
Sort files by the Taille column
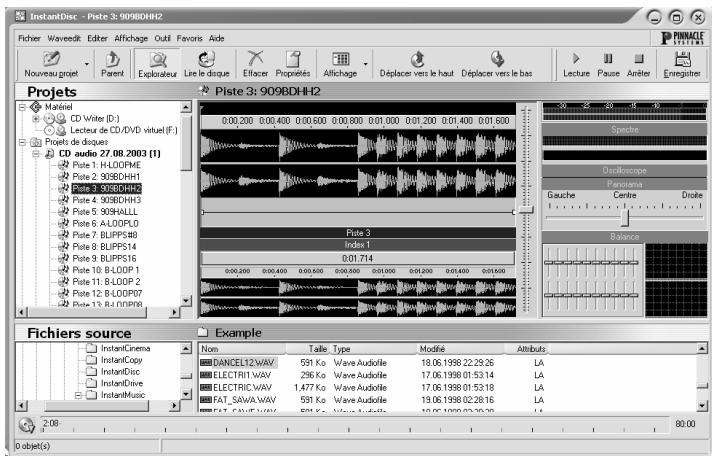pyautogui.click(x=307, y=349)
